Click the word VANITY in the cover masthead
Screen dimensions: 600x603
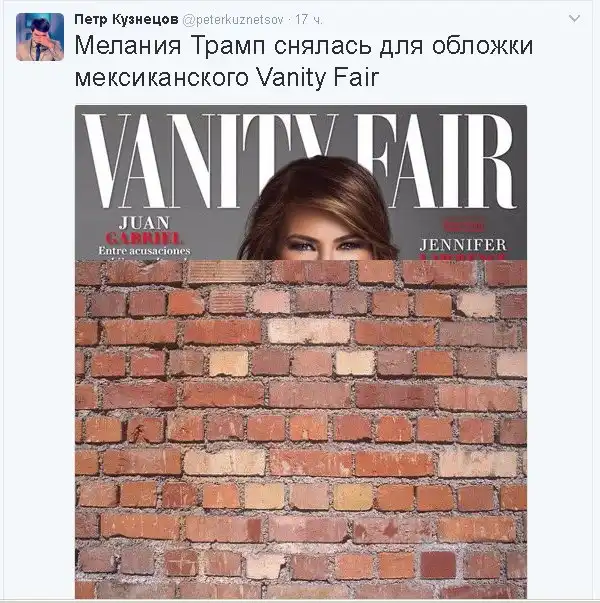tap(210, 161)
